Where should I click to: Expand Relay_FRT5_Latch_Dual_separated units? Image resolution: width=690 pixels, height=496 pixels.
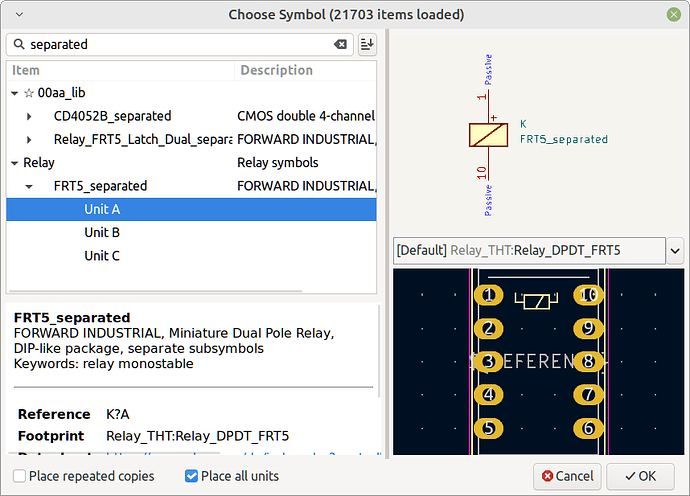point(29,140)
